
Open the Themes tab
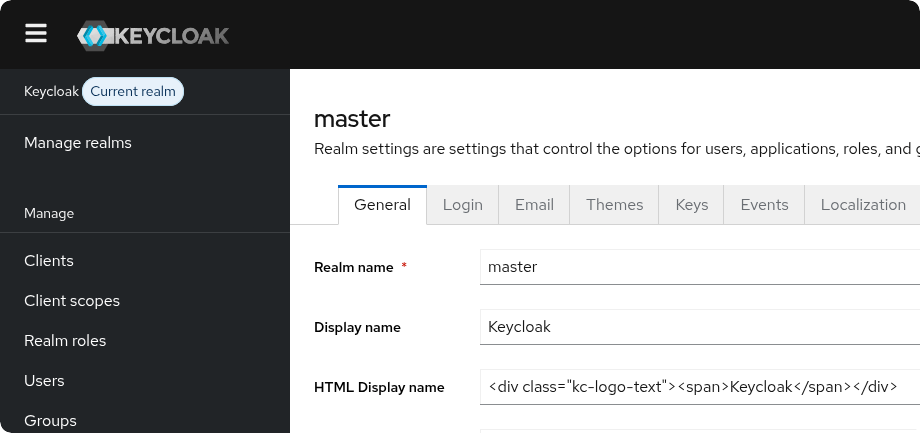(x=614, y=205)
